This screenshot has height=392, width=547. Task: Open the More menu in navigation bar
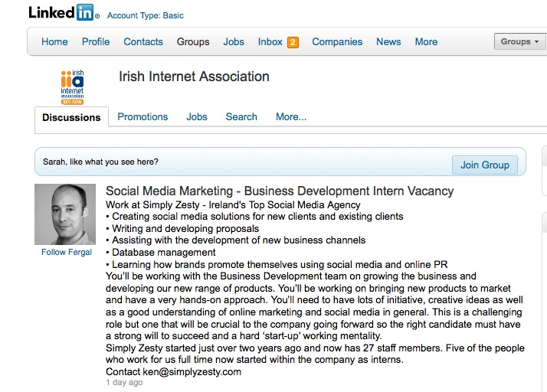click(x=426, y=42)
